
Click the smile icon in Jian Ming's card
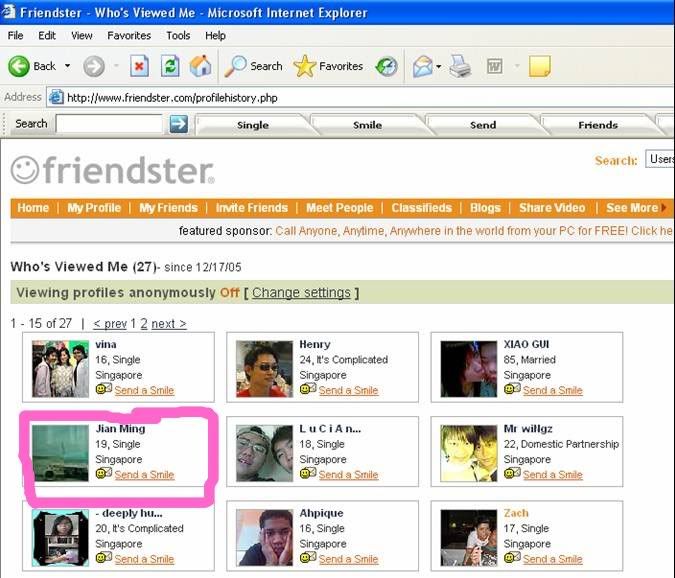104,473
